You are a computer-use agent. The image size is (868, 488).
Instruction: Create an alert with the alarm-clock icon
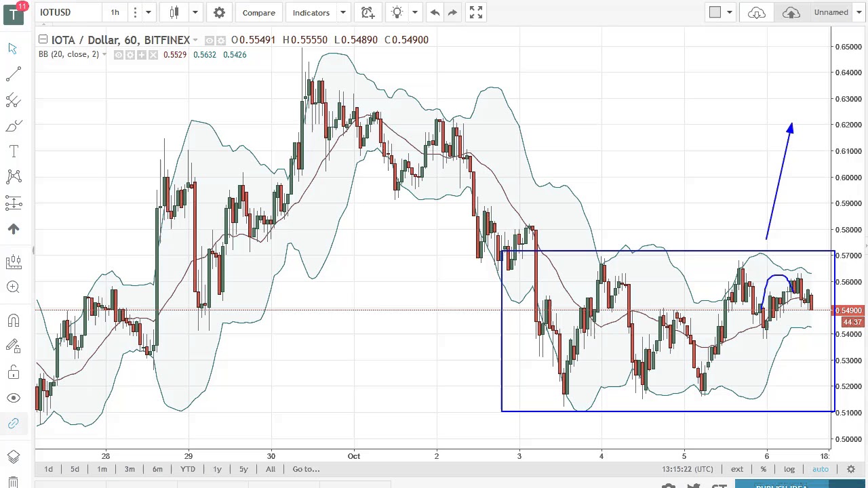tap(368, 12)
